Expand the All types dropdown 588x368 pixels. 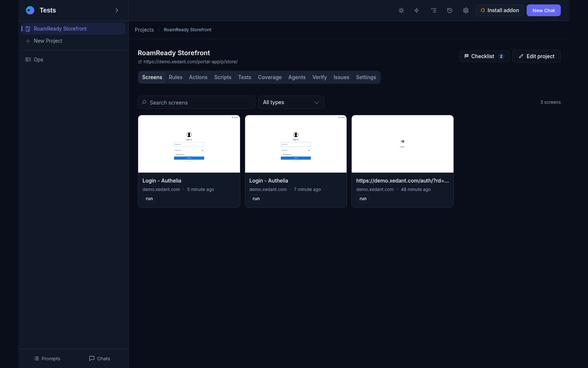tap(291, 102)
